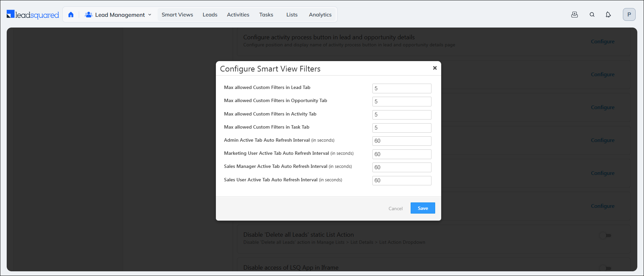644x276 pixels.
Task: Toggle Disable 'Delete all Leads' list action
Action: [x=605, y=236]
